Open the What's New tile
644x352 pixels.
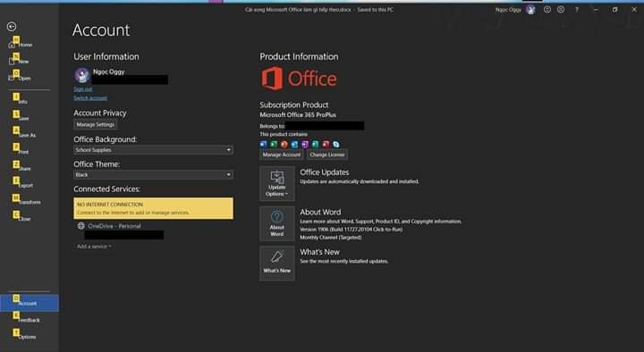[x=276, y=264]
